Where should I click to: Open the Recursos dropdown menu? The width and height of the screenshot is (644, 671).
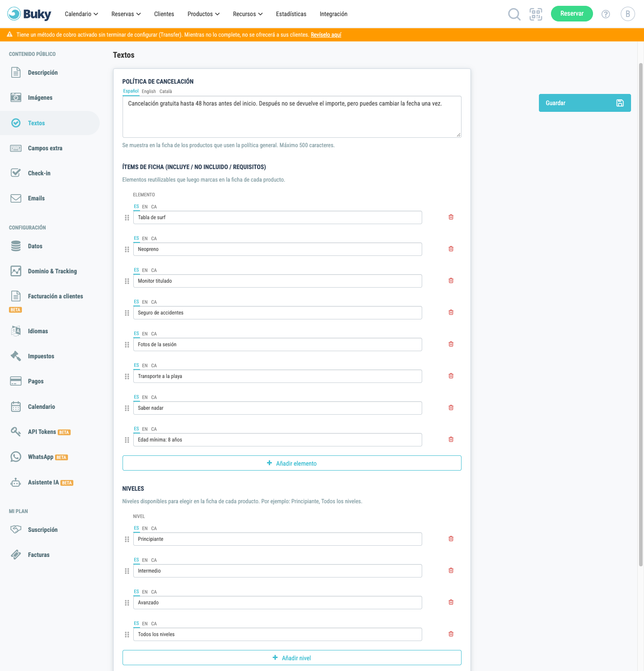pyautogui.click(x=248, y=14)
